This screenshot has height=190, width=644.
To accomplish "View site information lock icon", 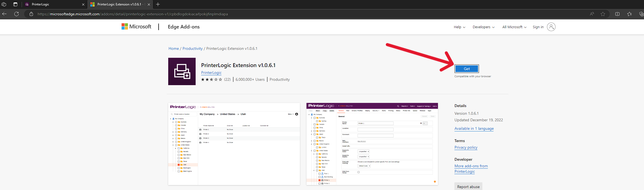I will click(31, 14).
